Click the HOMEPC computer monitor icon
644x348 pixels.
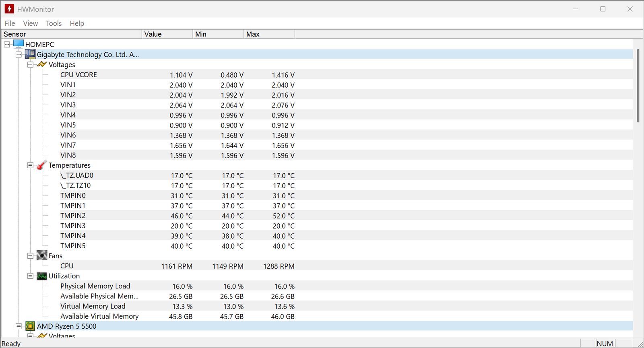pos(19,44)
